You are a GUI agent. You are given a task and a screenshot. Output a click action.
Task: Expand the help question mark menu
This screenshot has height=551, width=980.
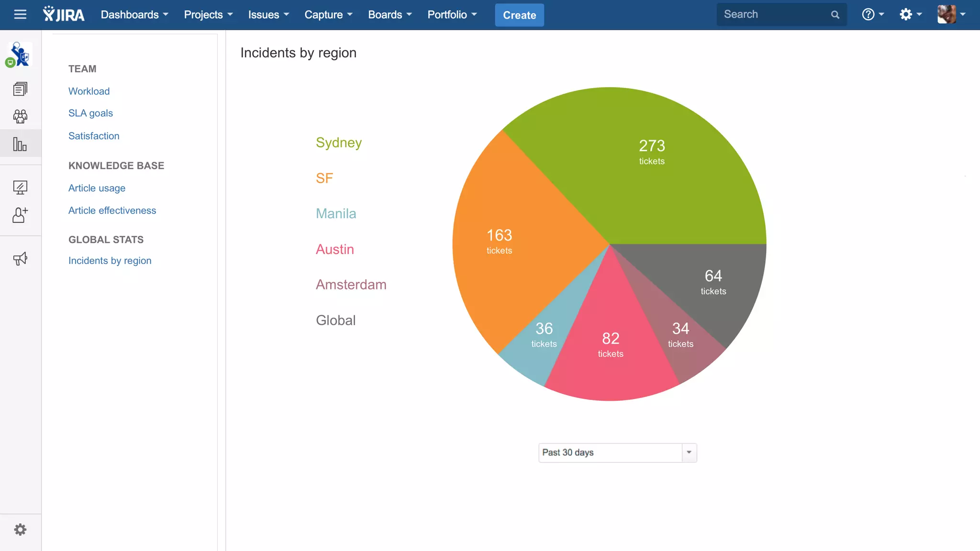tap(872, 15)
